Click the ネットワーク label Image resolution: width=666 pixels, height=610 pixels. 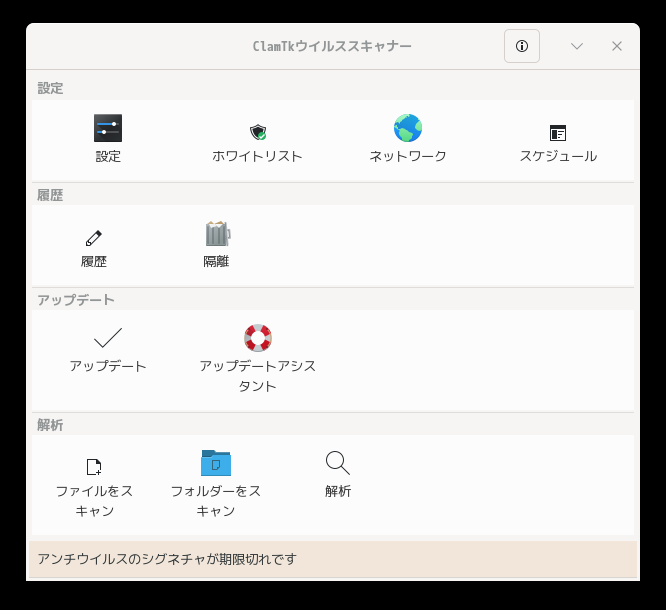(x=408, y=156)
